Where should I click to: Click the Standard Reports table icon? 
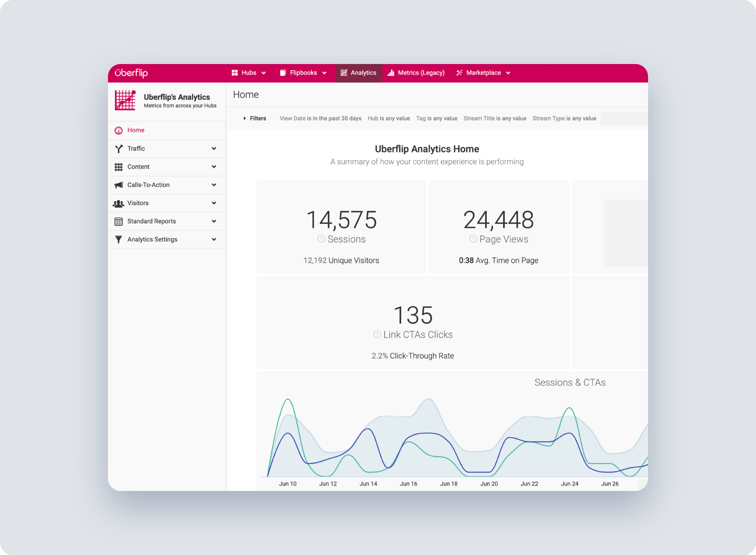pos(118,221)
